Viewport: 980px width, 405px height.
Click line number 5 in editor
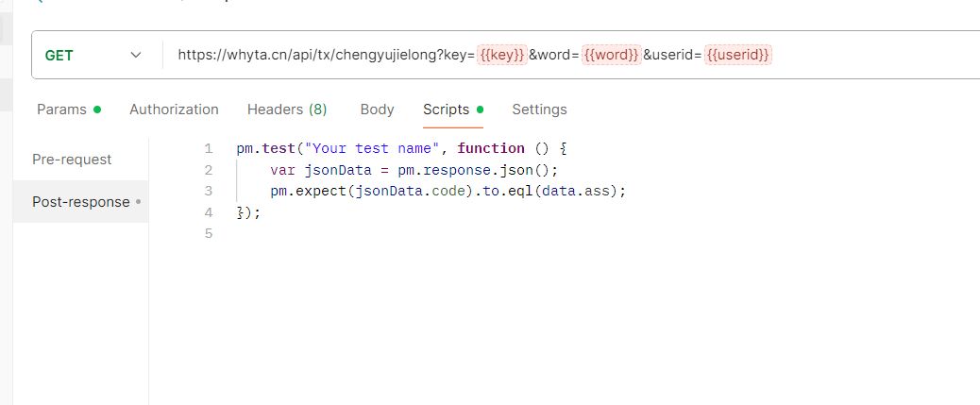tap(208, 234)
